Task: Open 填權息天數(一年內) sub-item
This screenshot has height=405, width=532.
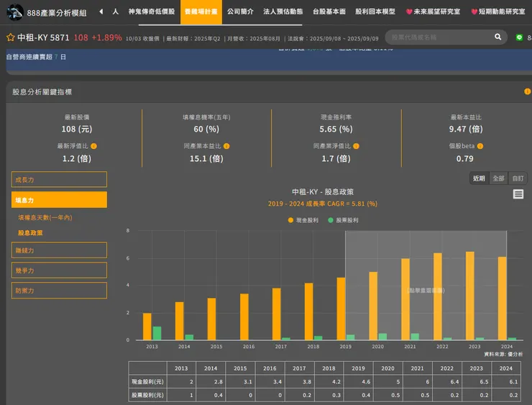Action: pos(45,217)
